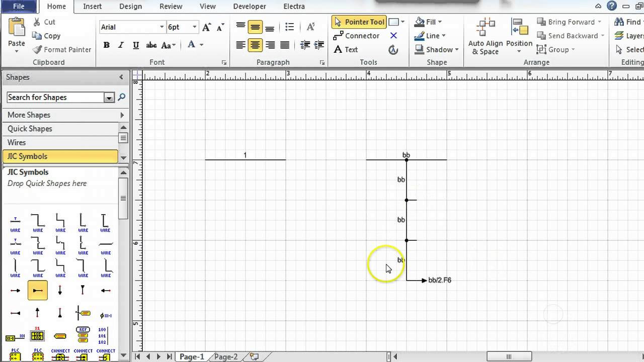Open Visio Help question mark icon
The image size is (644, 362).
[612, 6]
